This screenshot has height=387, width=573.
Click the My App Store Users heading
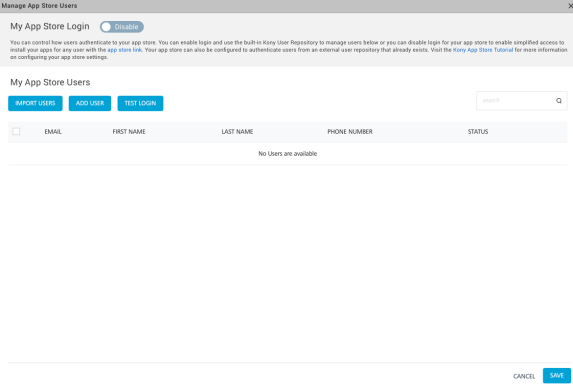tap(50, 82)
